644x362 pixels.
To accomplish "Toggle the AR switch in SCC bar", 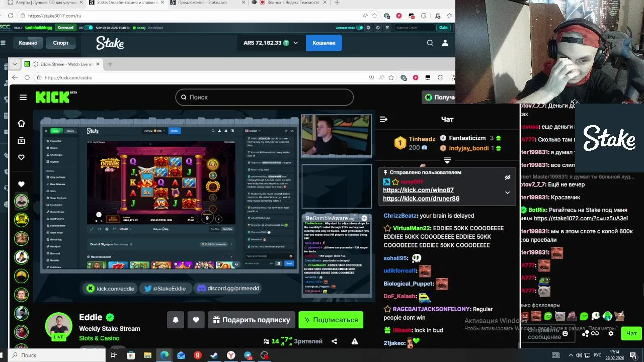I will pyautogui.click(x=88, y=28).
